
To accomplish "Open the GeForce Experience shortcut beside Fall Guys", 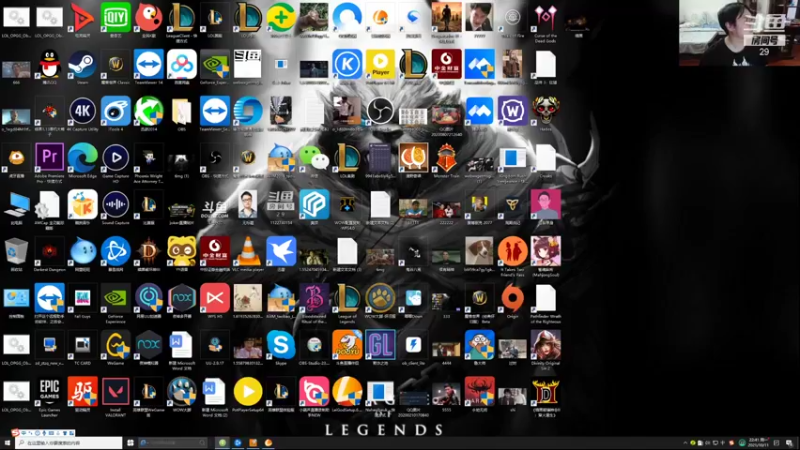I will pyautogui.click(x=115, y=298).
